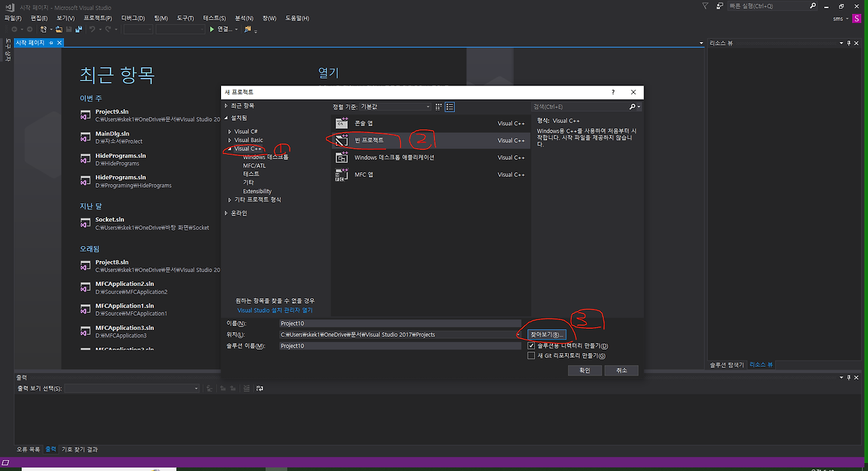Image resolution: width=868 pixels, height=471 pixels.
Task: Open the output view selection dropdown
Action: (132, 388)
